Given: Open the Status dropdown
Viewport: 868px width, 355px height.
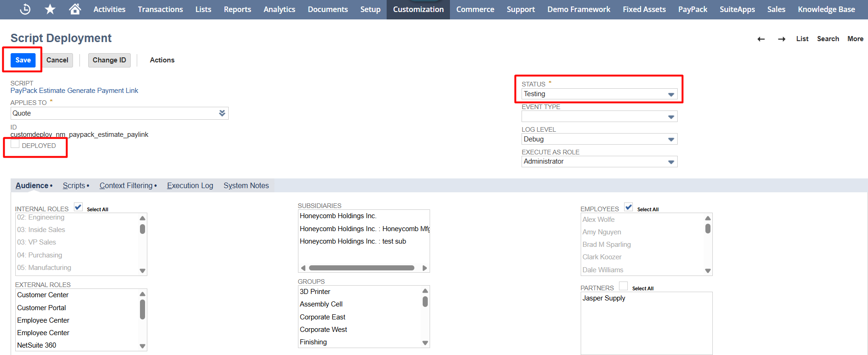Looking at the screenshot, I should click(x=599, y=94).
